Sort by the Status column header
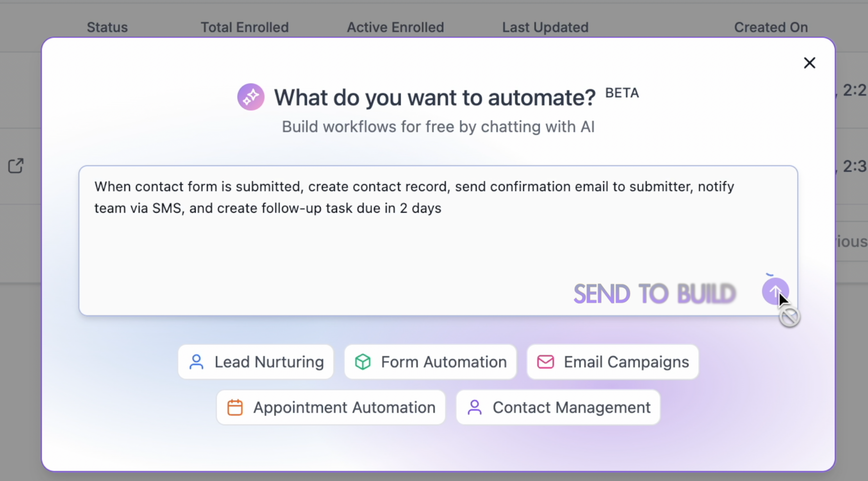868x481 pixels. 107,27
